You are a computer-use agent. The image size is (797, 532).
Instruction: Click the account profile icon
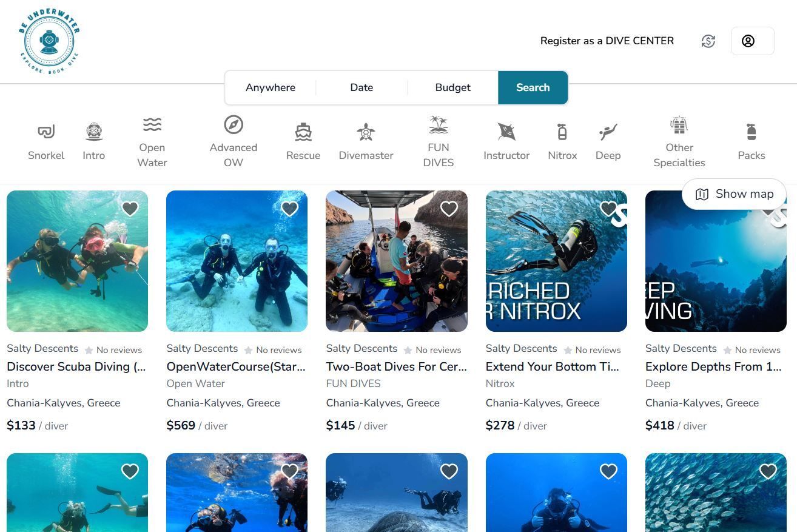pyautogui.click(x=748, y=41)
